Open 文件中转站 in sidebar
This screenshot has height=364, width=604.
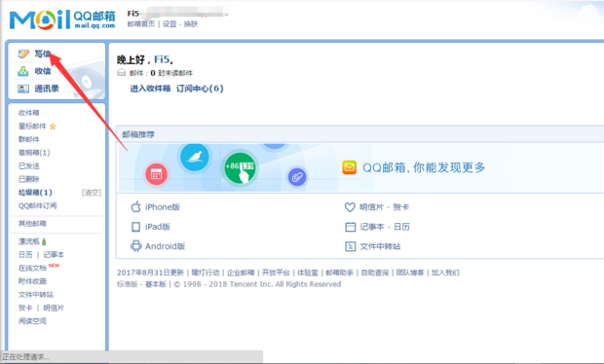(x=36, y=295)
